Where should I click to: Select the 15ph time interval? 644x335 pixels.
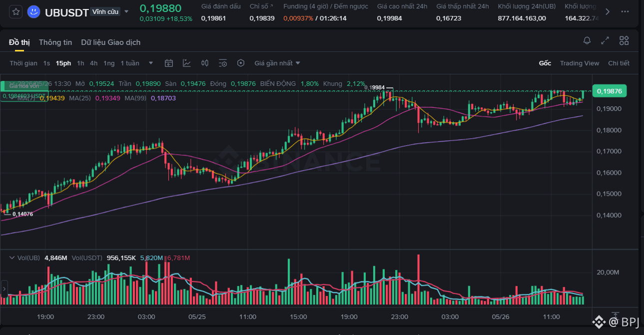[63, 63]
